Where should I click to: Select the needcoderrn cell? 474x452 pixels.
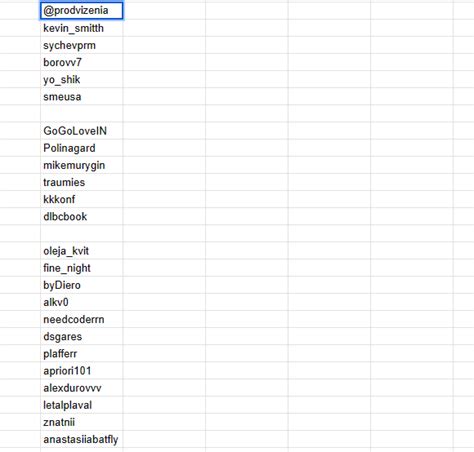(82, 319)
